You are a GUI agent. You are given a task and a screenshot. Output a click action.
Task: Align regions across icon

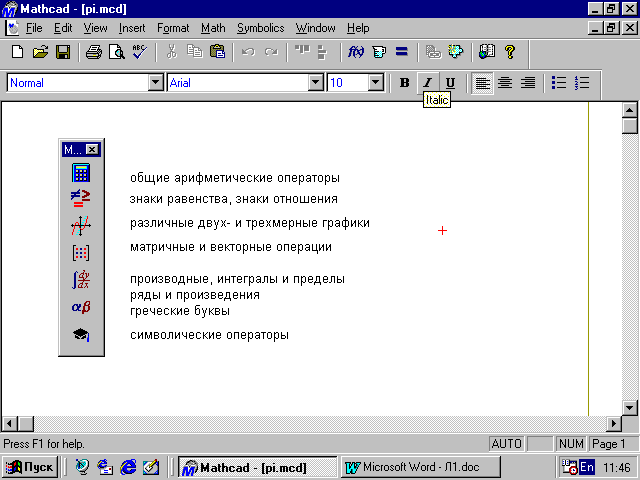[302, 52]
